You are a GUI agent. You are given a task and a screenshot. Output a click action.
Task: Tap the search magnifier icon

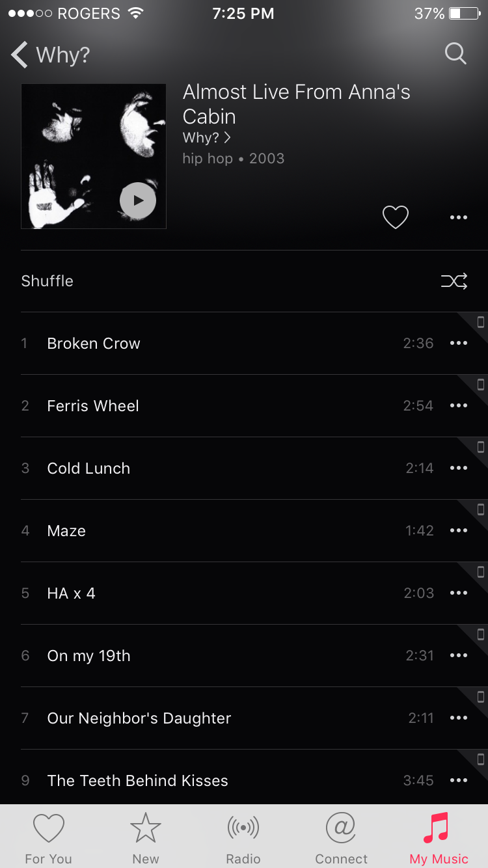point(455,54)
